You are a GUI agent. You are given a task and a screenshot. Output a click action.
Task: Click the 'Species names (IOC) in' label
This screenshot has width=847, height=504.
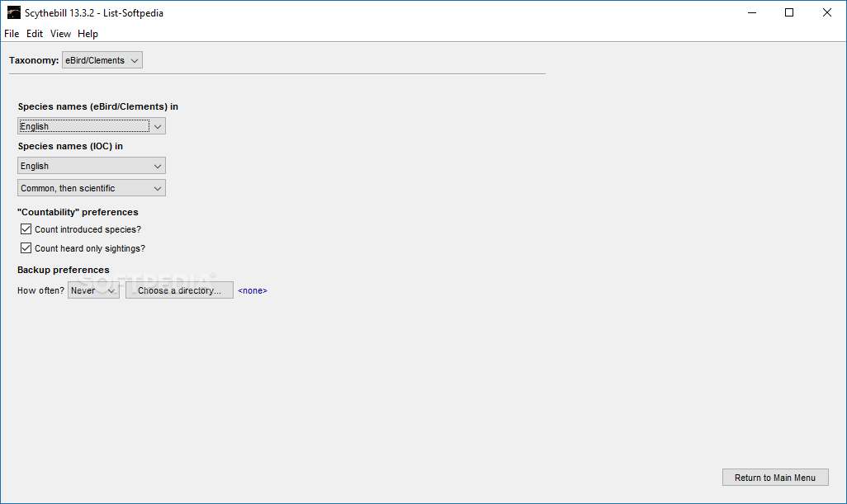click(70, 146)
